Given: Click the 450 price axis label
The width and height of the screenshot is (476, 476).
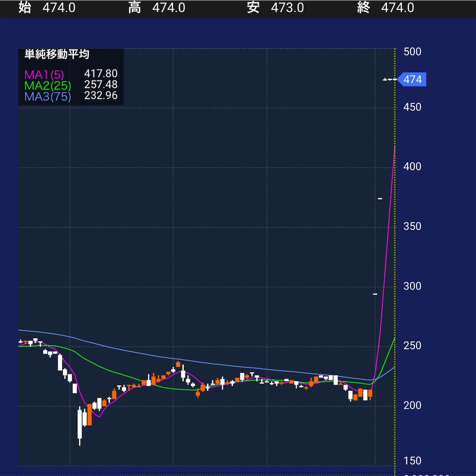Looking at the screenshot, I should 412,107.
